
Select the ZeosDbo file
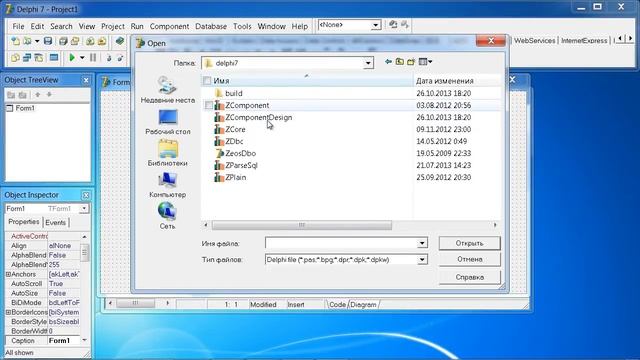tap(240, 153)
